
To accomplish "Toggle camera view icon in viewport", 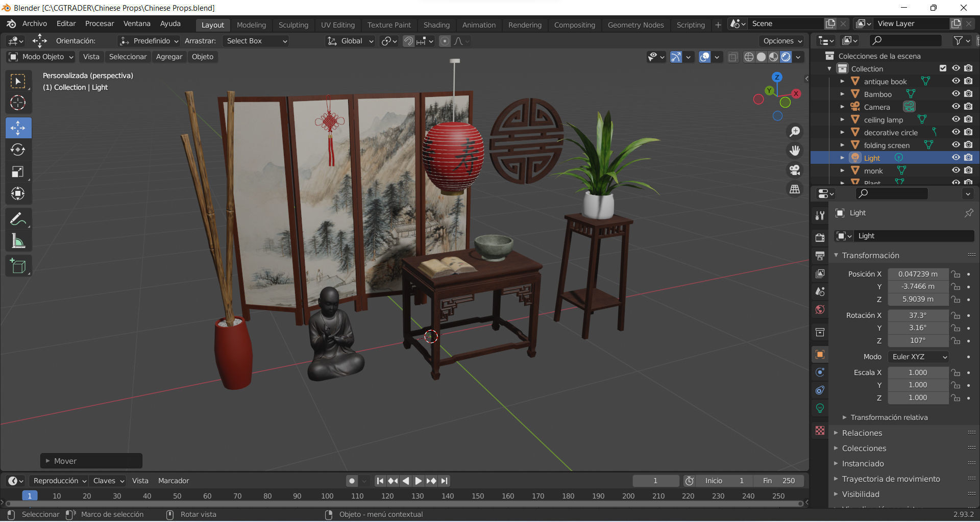I will pyautogui.click(x=795, y=170).
